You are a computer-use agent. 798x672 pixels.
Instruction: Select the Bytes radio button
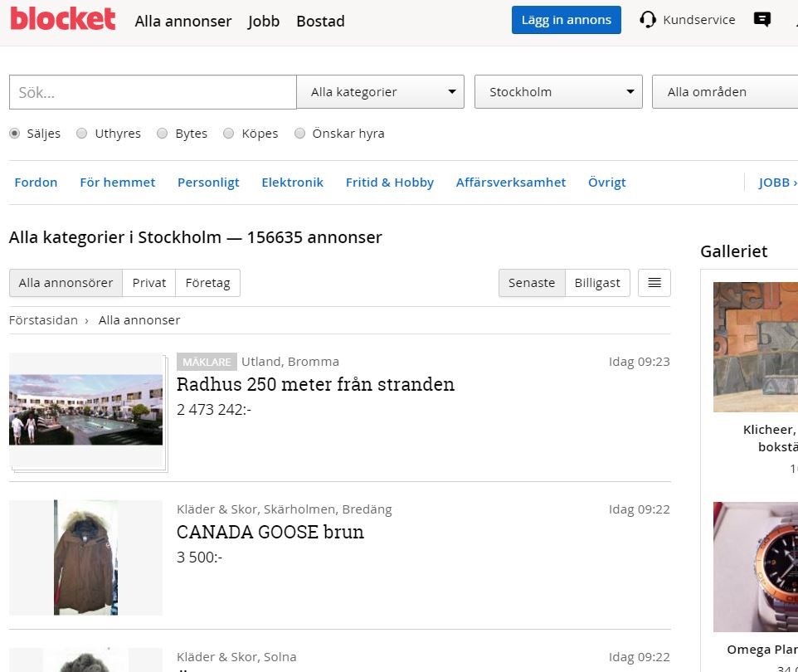pos(162,134)
